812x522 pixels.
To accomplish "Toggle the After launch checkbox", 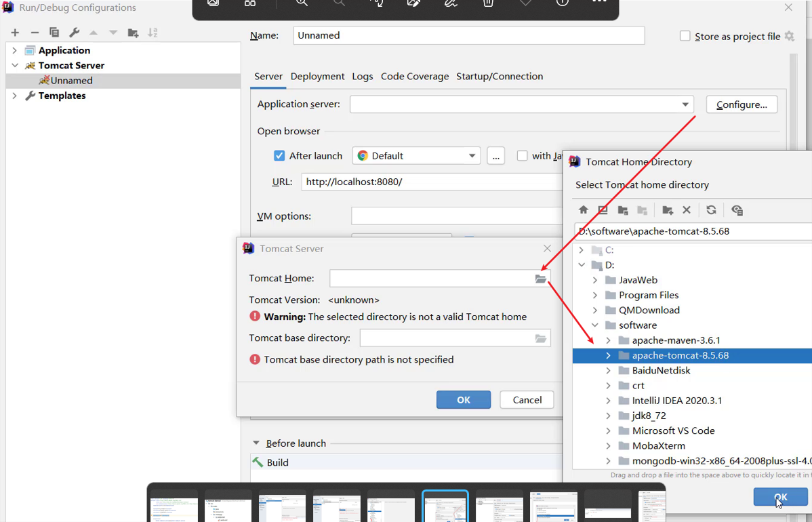I will coord(279,156).
